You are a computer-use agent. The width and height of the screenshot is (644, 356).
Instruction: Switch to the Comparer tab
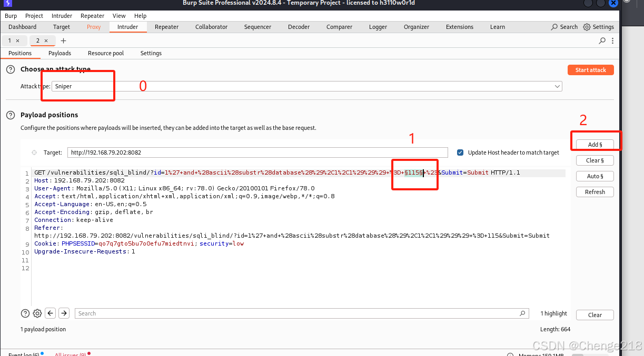[339, 27]
